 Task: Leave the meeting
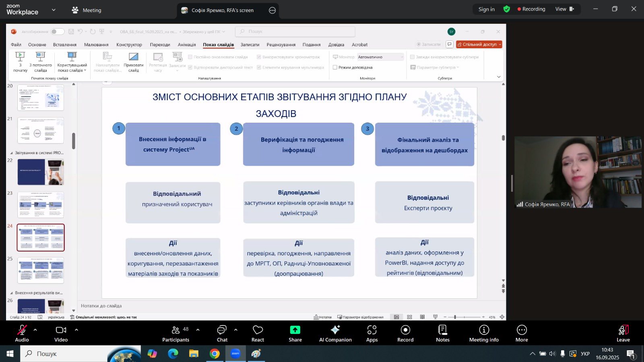623,333
